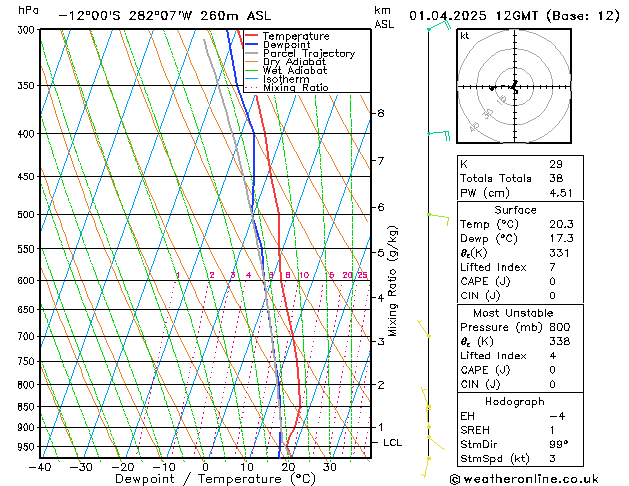Click the 400 hPa pressure label
Screen dimensions: 629x486
[28, 134]
